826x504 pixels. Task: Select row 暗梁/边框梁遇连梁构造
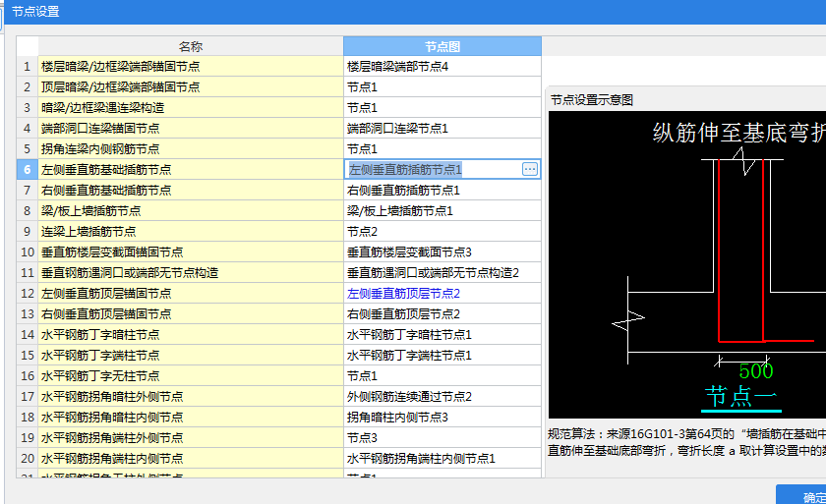tap(191, 108)
